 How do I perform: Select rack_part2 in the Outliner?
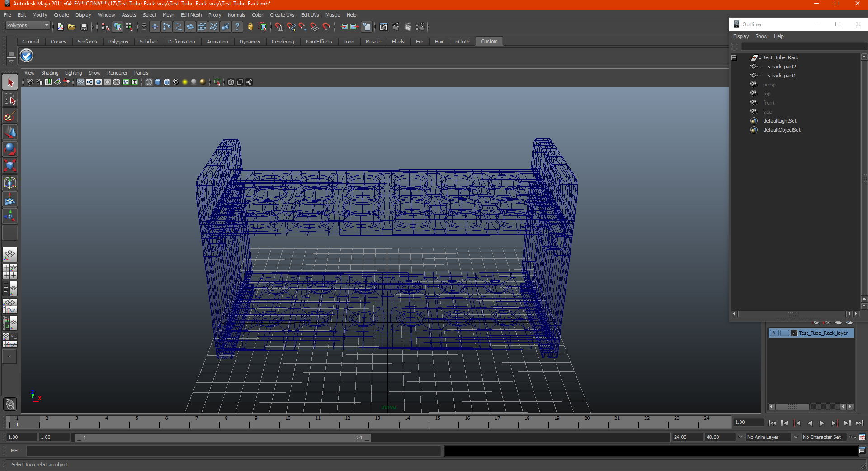coord(784,67)
